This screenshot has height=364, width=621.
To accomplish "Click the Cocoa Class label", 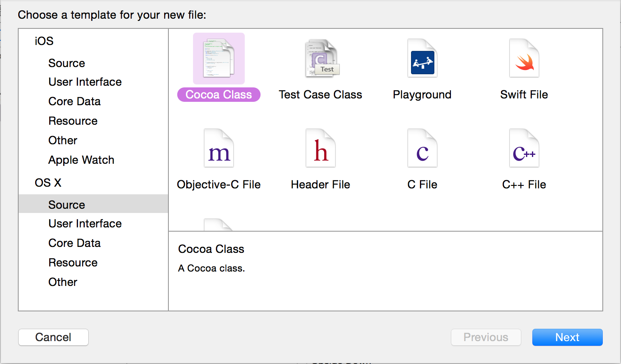I will point(219,95).
